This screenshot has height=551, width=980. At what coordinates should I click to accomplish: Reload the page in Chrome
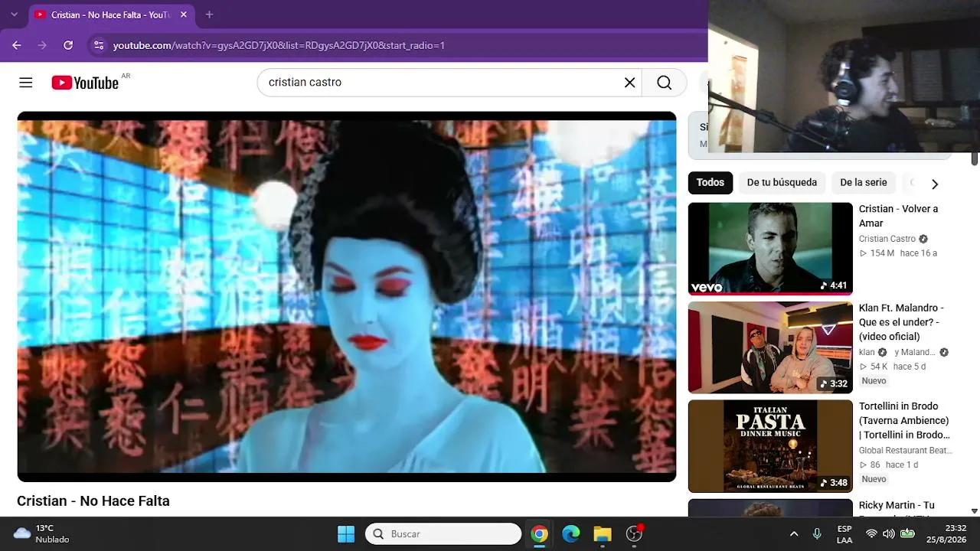click(x=68, y=45)
